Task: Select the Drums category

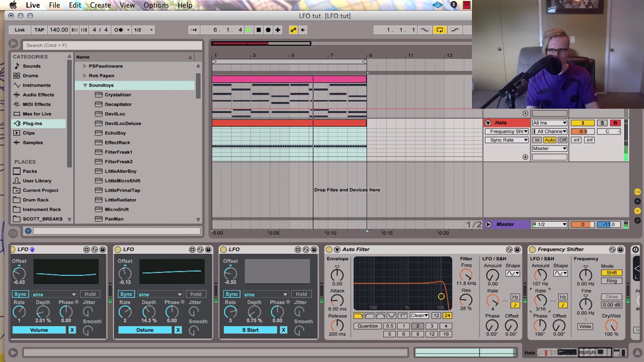Action: [30, 75]
